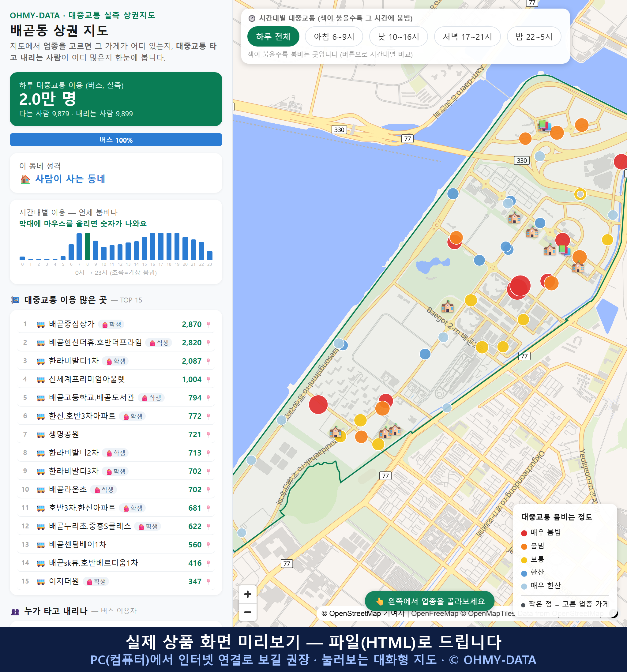The width and height of the screenshot is (627, 672).
Task: Click the bus icon for 호반3차.한신아파트
Action: [40, 508]
